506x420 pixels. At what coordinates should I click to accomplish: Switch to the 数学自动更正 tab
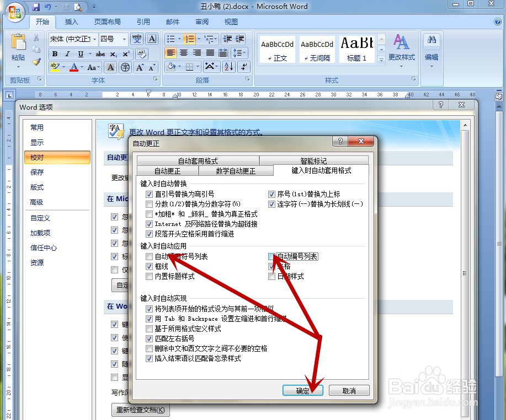(236, 171)
